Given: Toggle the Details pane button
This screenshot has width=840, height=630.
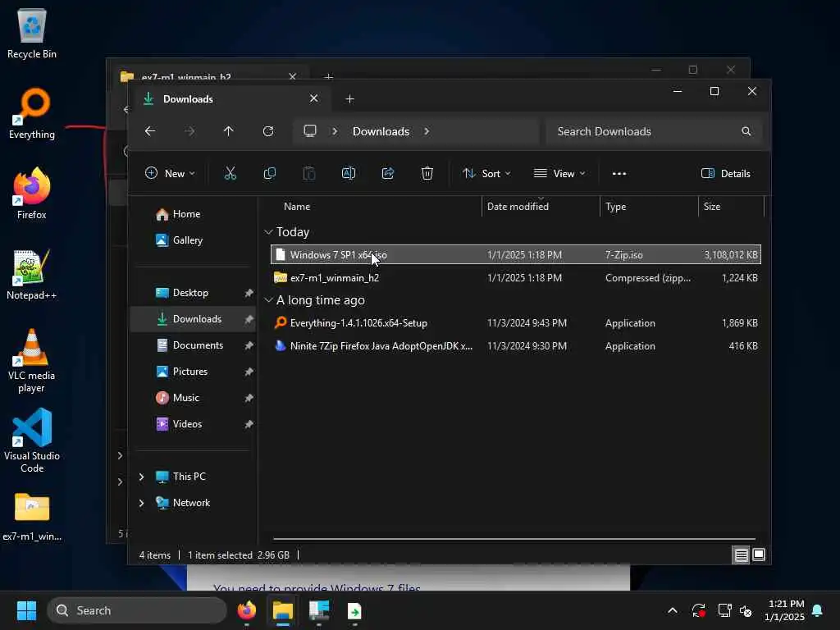Looking at the screenshot, I should point(726,174).
